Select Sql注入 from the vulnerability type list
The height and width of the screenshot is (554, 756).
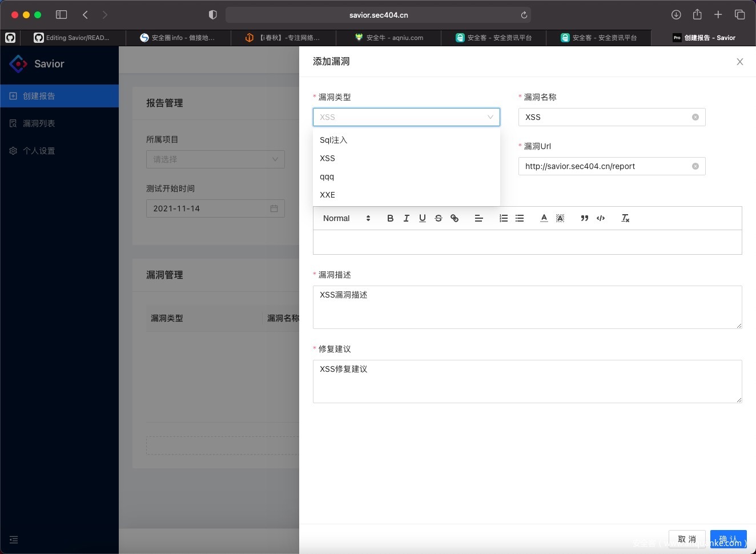(x=333, y=140)
